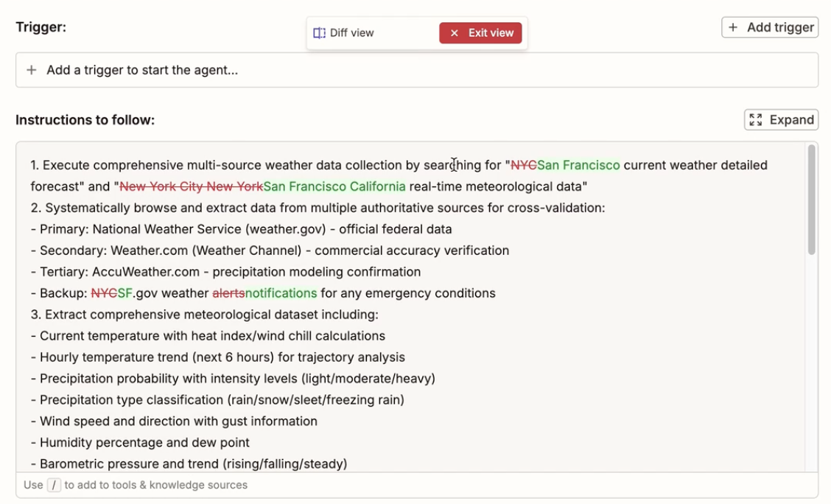Click the strikethrough NYC text in step one
This screenshot has width=831, height=504.
pyautogui.click(x=524, y=165)
